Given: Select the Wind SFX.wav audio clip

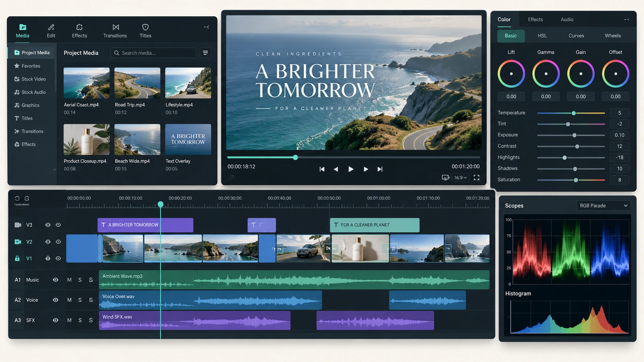Looking at the screenshot, I should click(x=195, y=320).
